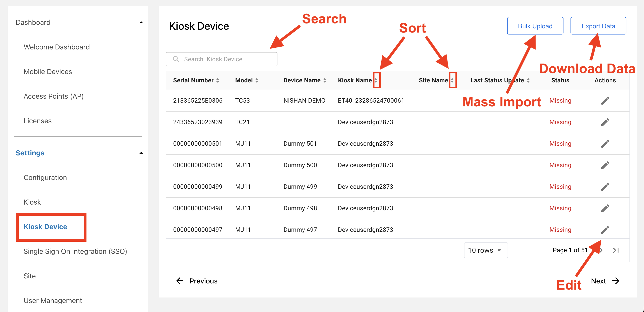This screenshot has height=312, width=644.
Task: Sort by Device Name column
Action: (325, 80)
